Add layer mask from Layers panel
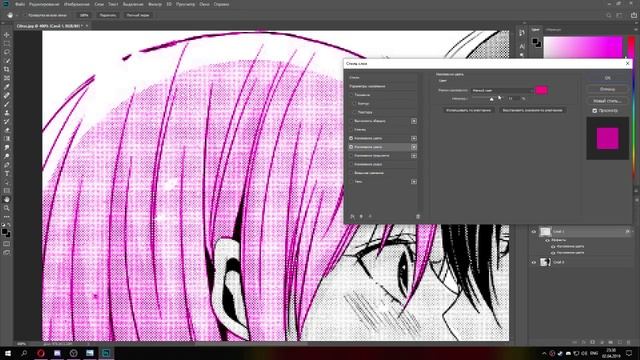 coord(593,342)
